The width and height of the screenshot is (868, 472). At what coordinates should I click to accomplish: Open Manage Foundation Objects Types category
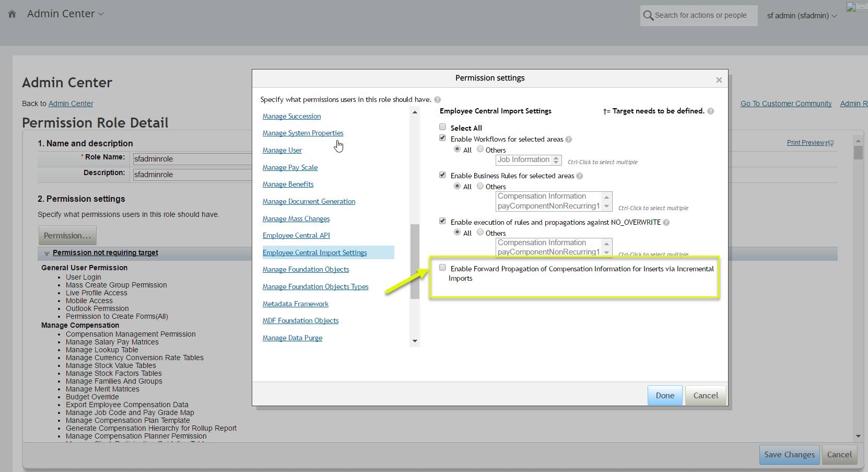tap(315, 287)
